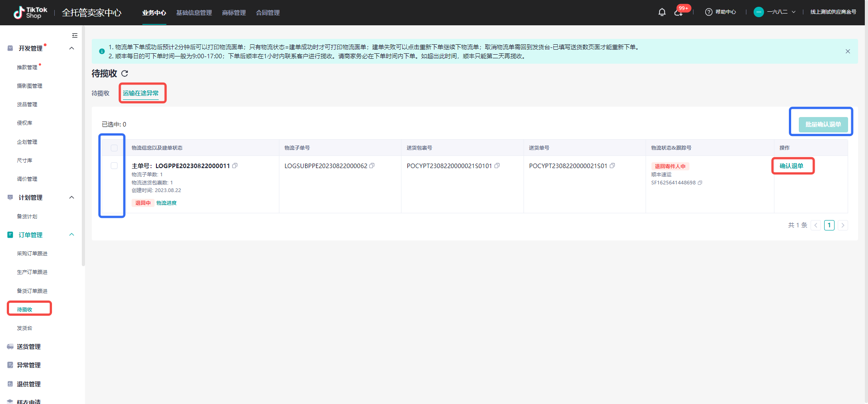Viewport: 868px width, 404px height.
Task: Click the 送货管理 truck icon
Action: 10,347
